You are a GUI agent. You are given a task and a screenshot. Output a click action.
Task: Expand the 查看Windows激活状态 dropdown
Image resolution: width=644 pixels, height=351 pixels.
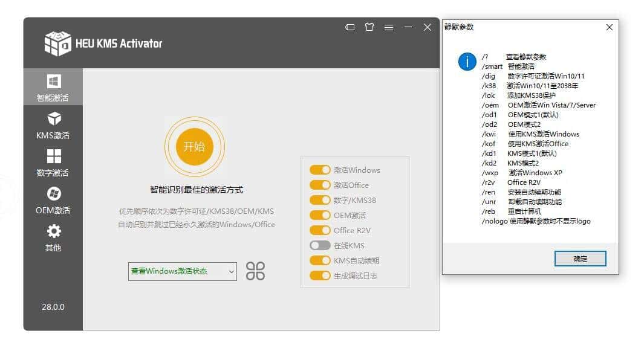point(183,271)
